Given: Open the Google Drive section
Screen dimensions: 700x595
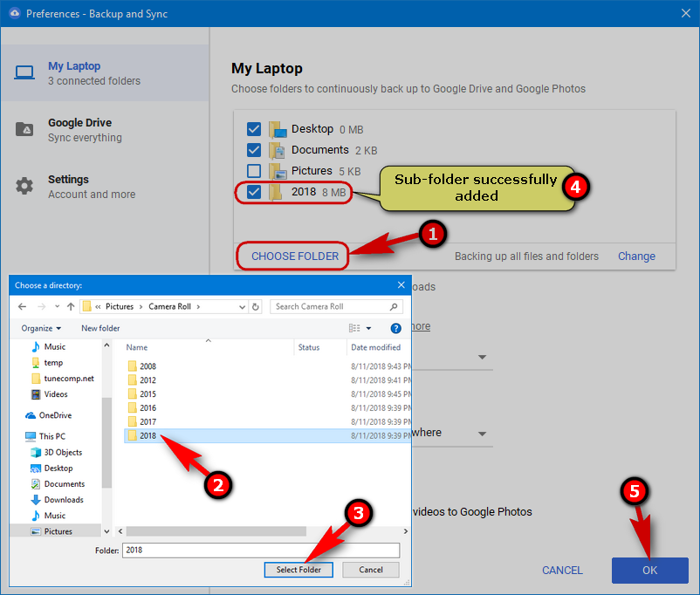Looking at the screenshot, I should (105, 130).
